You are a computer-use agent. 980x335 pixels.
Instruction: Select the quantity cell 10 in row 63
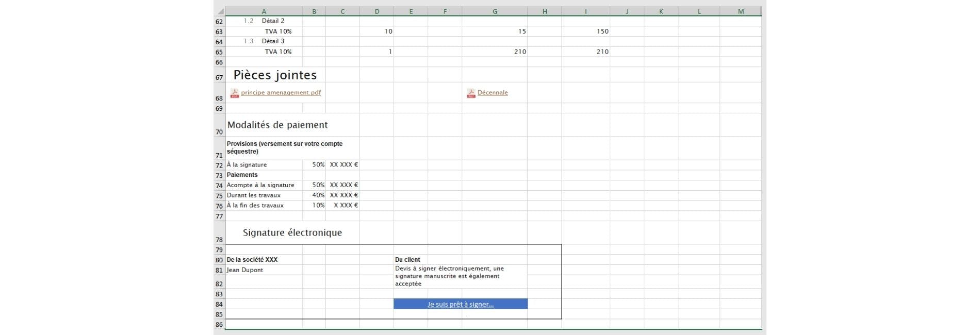[x=377, y=31]
